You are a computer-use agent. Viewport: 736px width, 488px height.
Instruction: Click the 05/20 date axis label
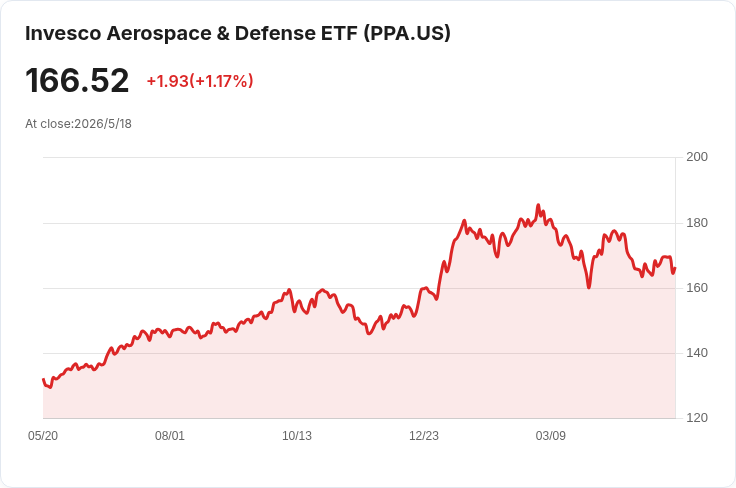(43, 436)
